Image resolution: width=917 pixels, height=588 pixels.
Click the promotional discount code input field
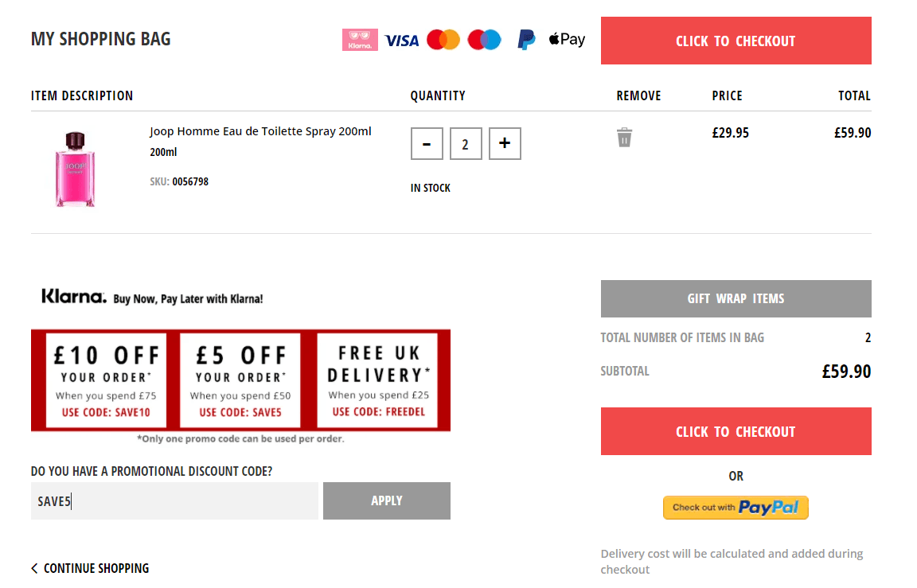[x=174, y=500]
